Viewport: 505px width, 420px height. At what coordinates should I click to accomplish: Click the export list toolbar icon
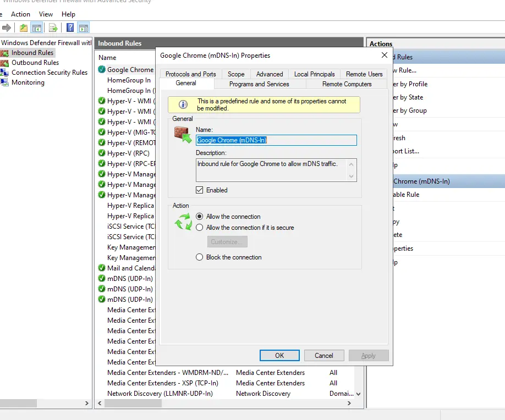pyautogui.click(x=53, y=28)
